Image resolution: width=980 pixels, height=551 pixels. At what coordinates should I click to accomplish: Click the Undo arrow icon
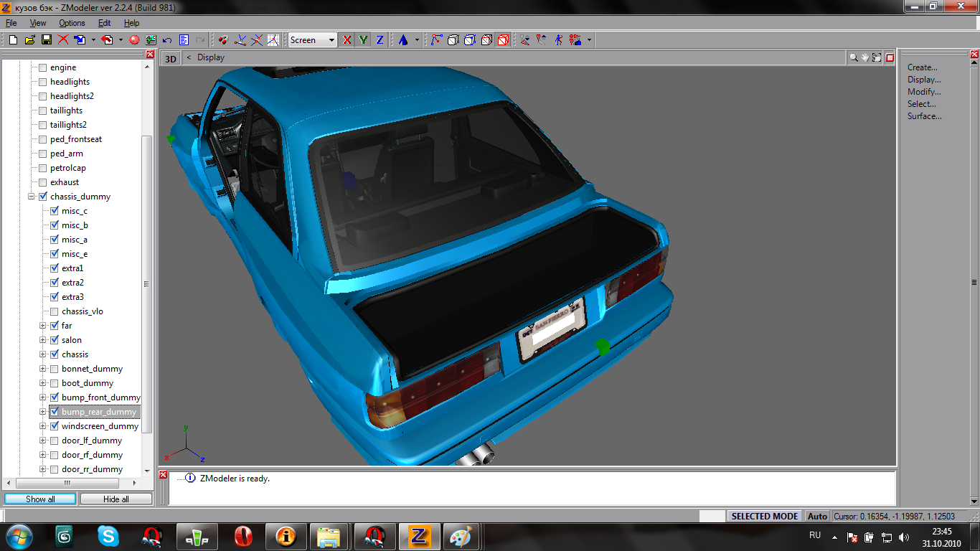[167, 40]
